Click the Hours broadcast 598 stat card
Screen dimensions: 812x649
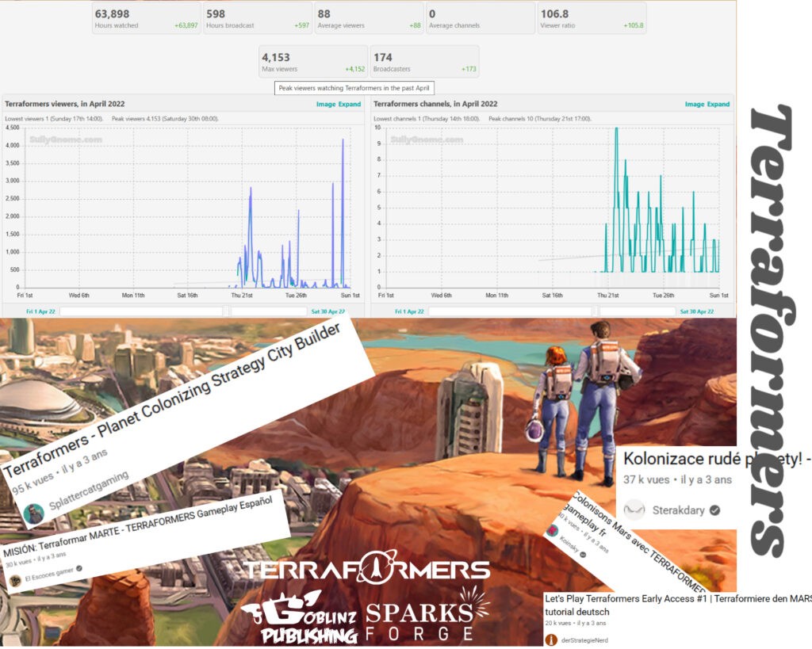(258, 18)
